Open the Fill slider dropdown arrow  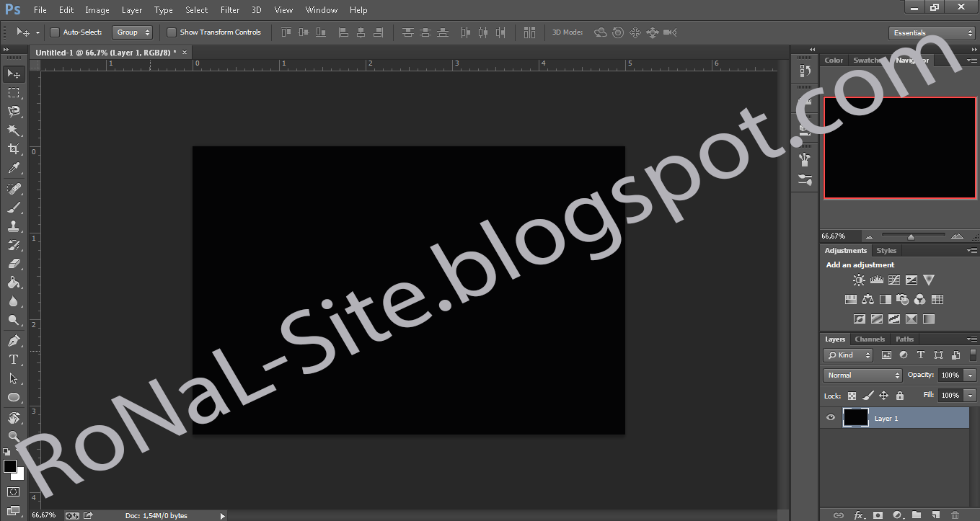(x=970, y=396)
